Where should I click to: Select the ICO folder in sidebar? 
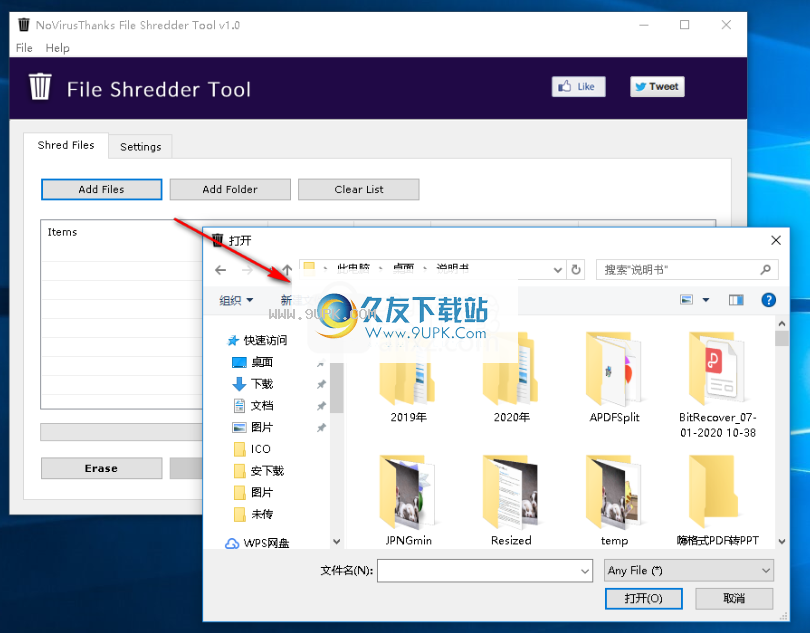pyautogui.click(x=261, y=449)
